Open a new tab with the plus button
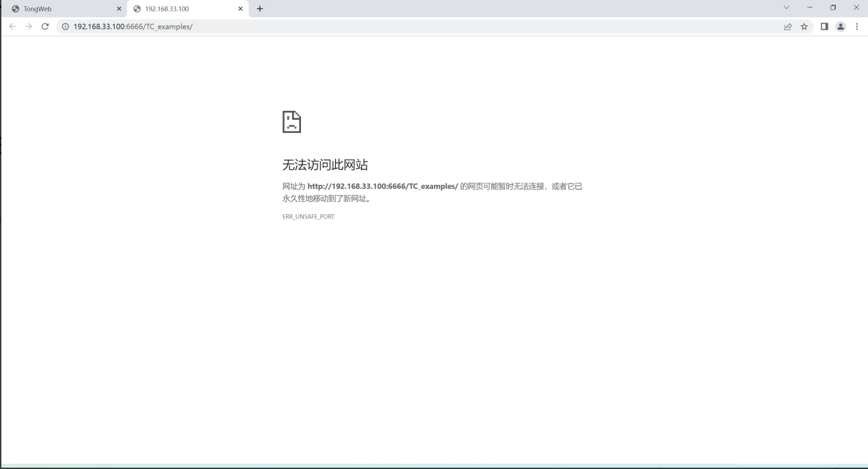 click(x=259, y=8)
